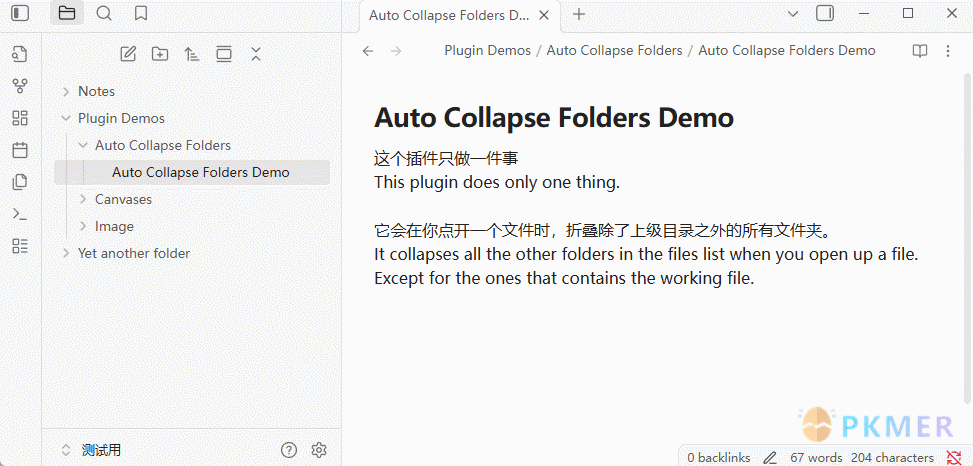Click the editor vertical scrollbar

[967, 241]
